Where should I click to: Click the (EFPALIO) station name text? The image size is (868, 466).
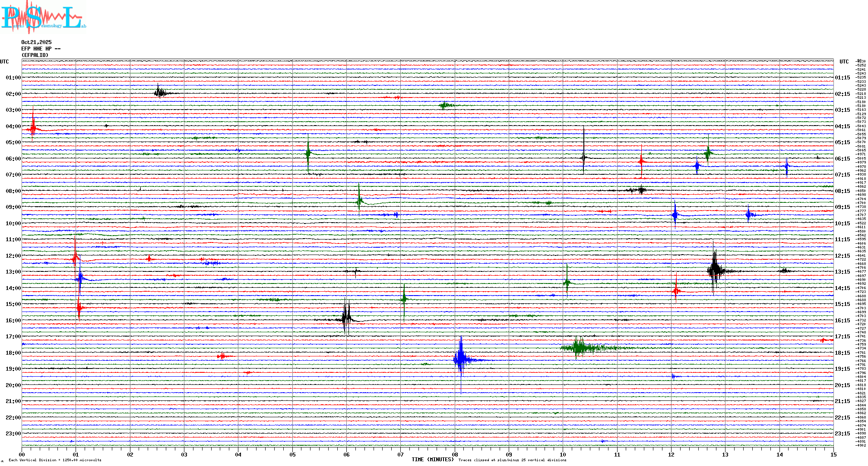click(x=35, y=55)
